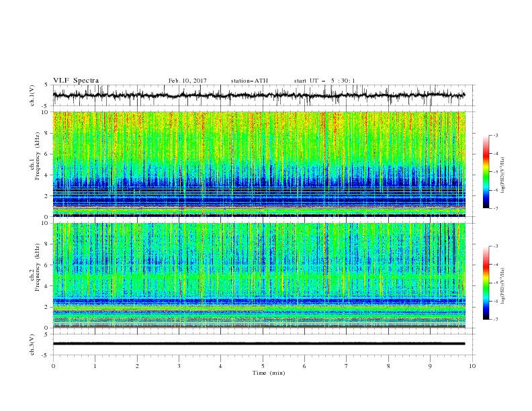The width and height of the screenshot is (532, 411).
Task: Click the "-3" tick on ch.1 color bar
Action: (x=495, y=135)
